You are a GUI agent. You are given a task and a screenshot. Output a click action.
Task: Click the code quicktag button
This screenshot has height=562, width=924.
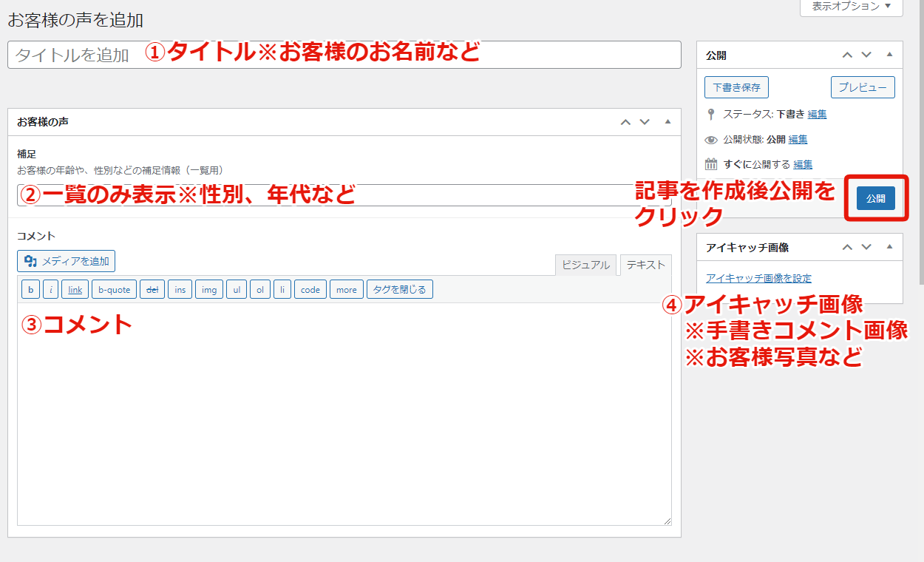[310, 290]
